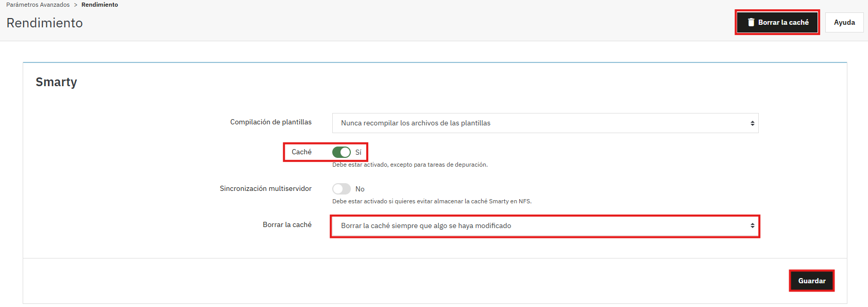This screenshot has height=307, width=868.
Task: Click the arrow icon of the template compilation select
Action: click(x=752, y=123)
